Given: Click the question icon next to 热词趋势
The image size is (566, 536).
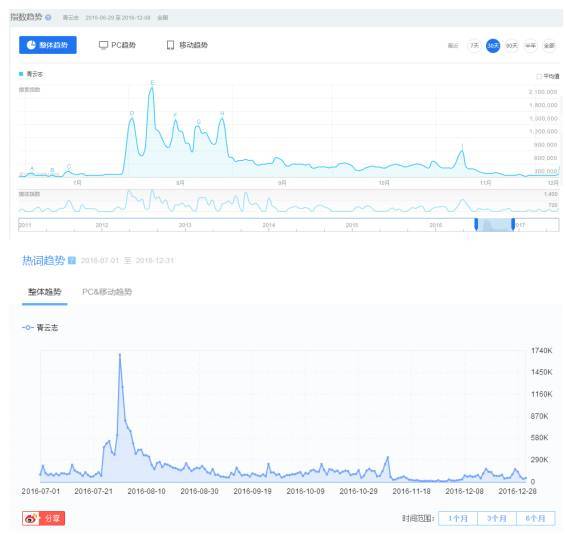Looking at the screenshot, I should pos(72,260).
